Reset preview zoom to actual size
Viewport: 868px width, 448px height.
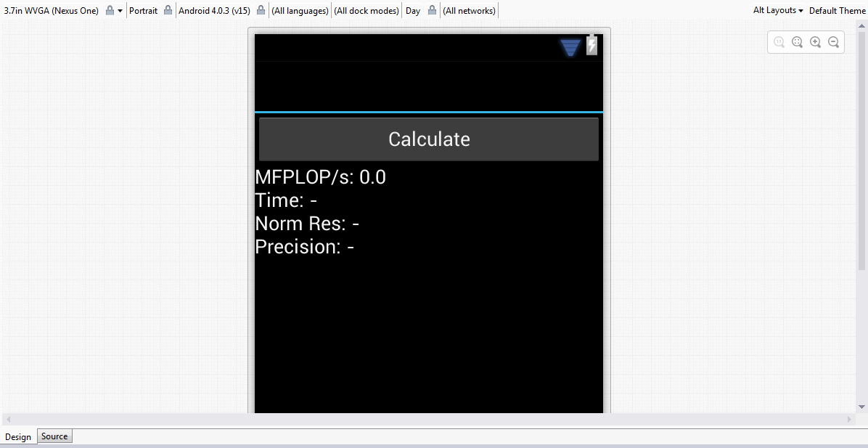click(779, 41)
